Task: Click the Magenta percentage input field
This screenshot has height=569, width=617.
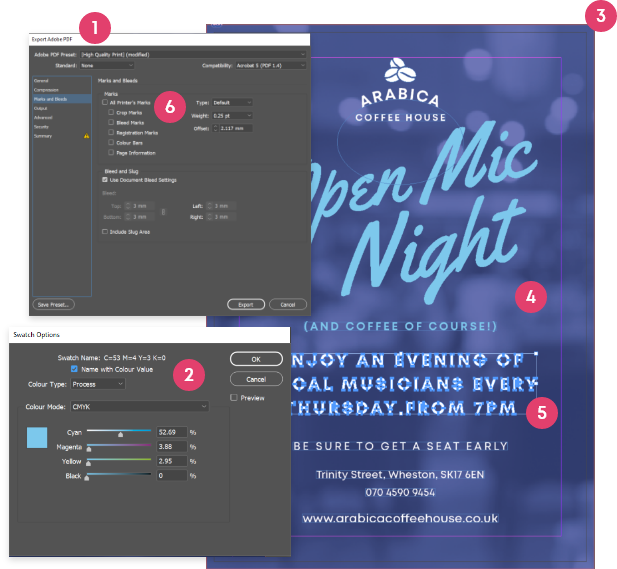Action: 172,447
